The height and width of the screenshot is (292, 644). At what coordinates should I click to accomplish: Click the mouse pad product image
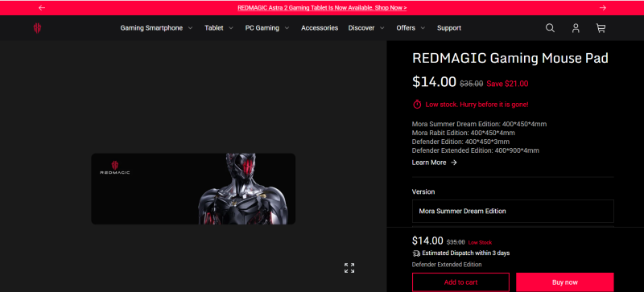pos(193,189)
